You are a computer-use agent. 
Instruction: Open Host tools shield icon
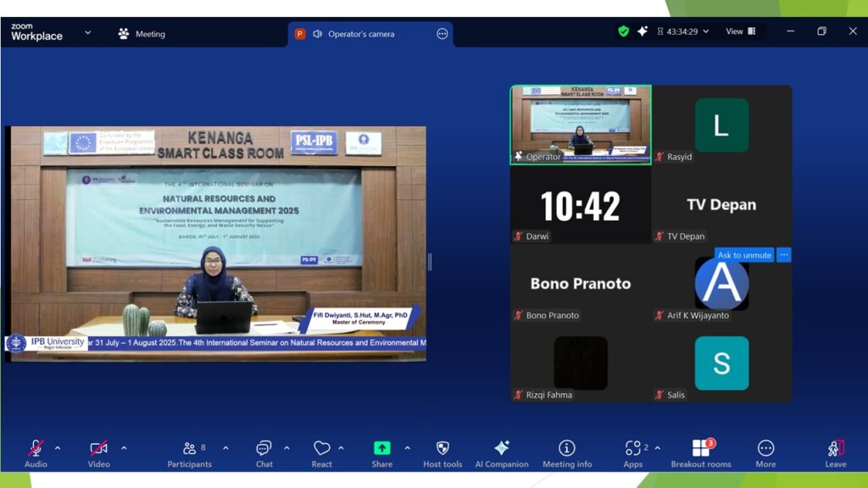442,452
